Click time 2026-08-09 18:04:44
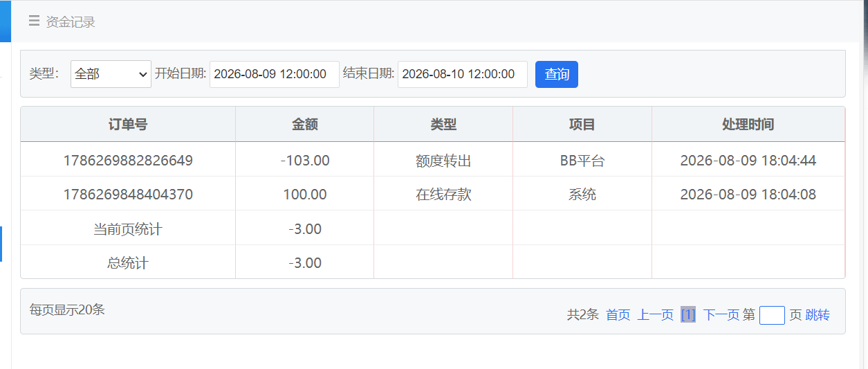 click(748, 161)
